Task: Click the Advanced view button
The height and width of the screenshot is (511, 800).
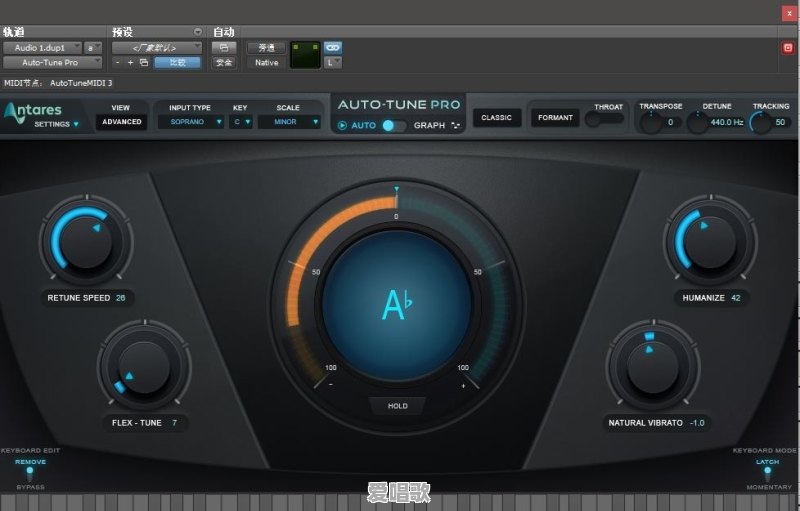Action: (x=121, y=122)
